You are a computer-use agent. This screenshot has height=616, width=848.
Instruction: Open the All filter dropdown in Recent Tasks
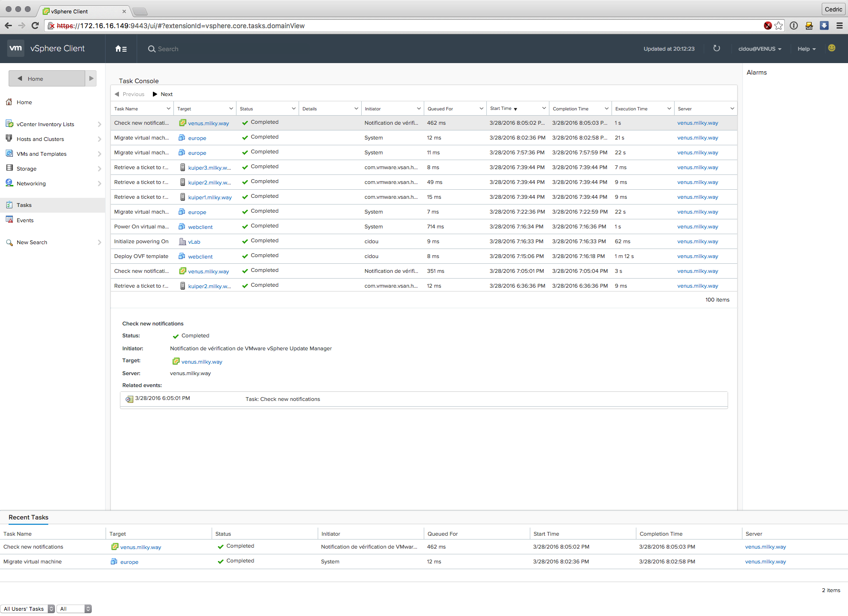click(x=74, y=609)
